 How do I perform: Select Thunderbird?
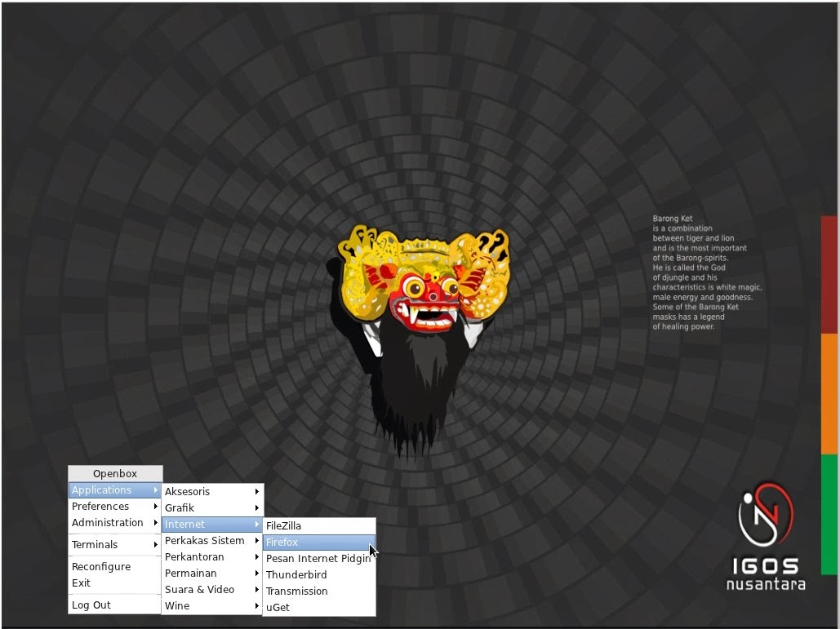pyautogui.click(x=296, y=574)
